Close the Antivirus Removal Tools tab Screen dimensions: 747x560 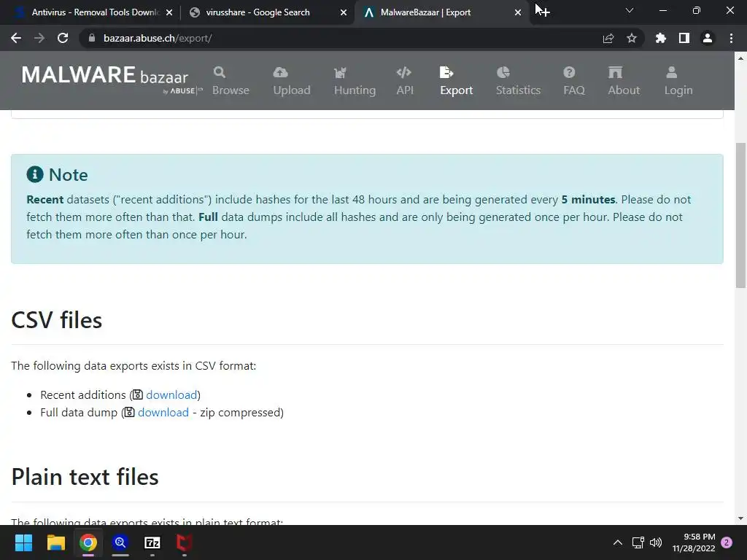coord(169,12)
